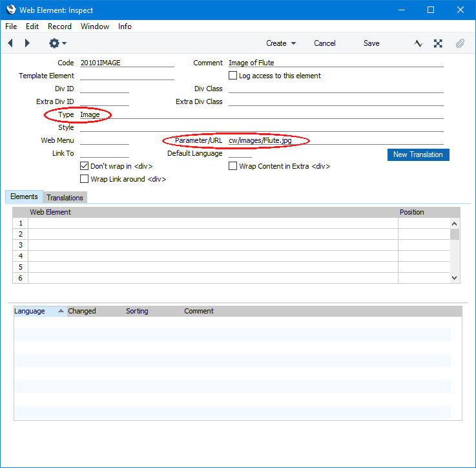This screenshot has width=476, height=468.
Task: Click the Comment column header in list
Action: tap(199, 311)
